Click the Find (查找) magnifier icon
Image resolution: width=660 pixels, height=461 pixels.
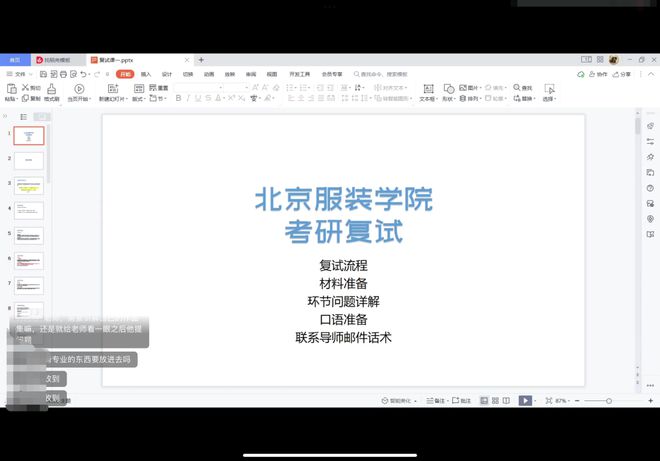516,88
